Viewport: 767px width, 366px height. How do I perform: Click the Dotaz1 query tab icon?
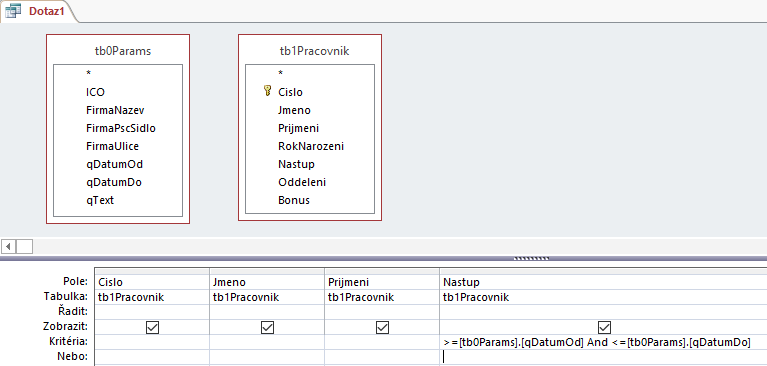(x=13, y=11)
